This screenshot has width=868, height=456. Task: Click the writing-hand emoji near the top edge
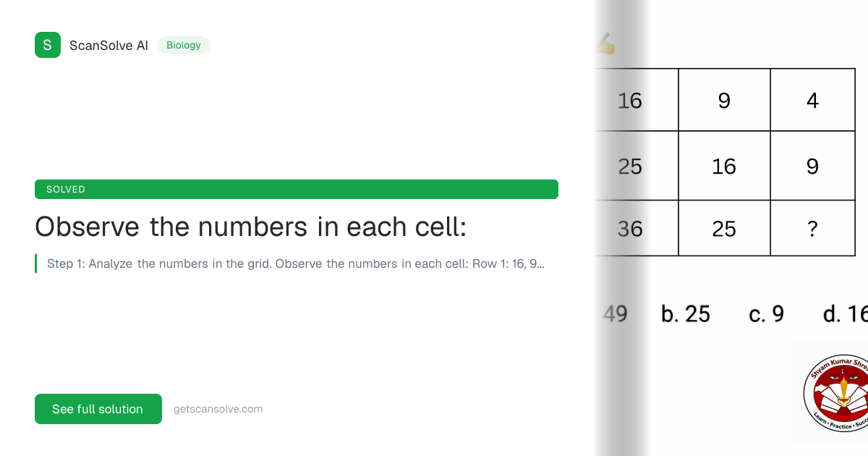tap(606, 43)
